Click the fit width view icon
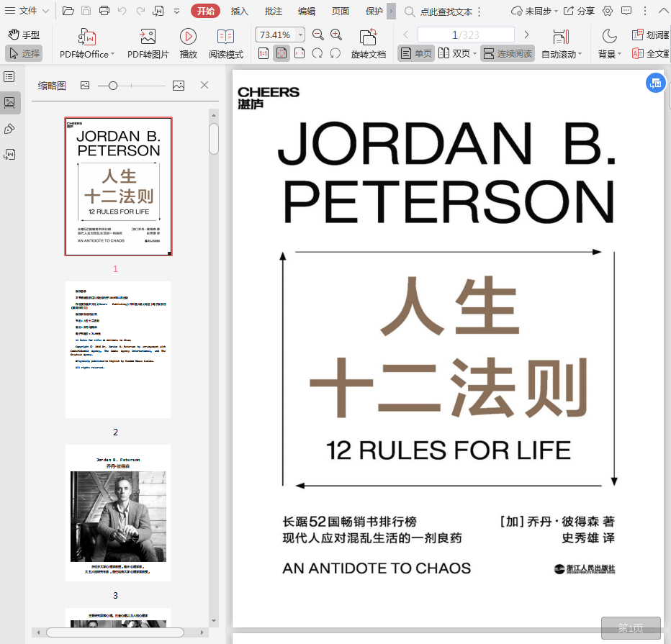 [300, 53]
